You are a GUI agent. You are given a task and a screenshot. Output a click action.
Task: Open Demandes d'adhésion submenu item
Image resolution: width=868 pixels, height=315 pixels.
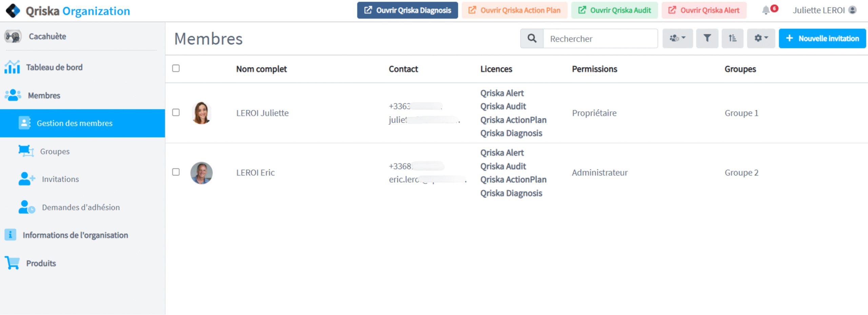click(x=82, y=207)
